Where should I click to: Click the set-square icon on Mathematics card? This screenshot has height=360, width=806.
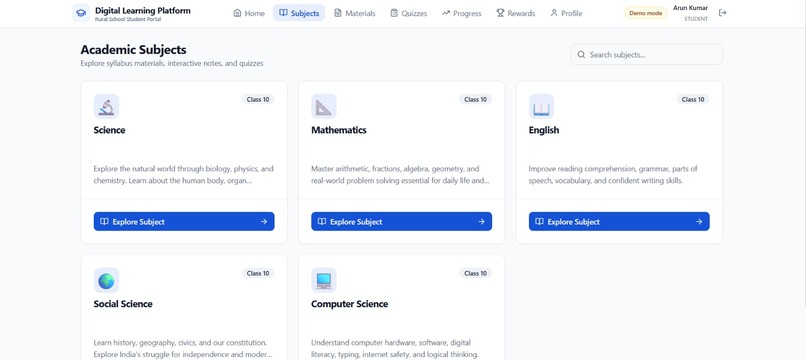tap(324, 106)
